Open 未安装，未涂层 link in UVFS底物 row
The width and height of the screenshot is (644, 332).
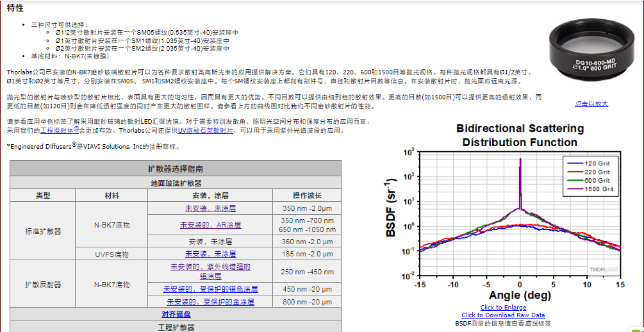(x=210, y=254)
